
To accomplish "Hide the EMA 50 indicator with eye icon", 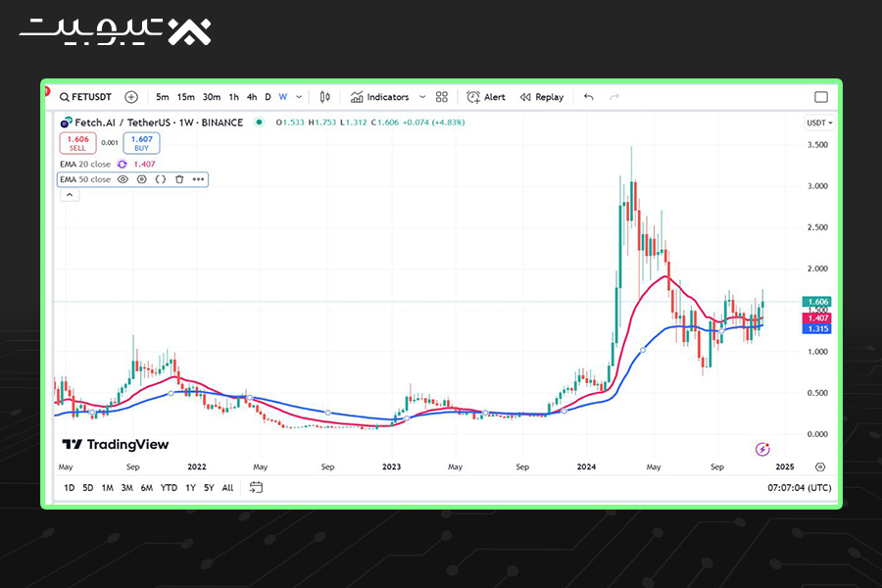I will 122,179.
